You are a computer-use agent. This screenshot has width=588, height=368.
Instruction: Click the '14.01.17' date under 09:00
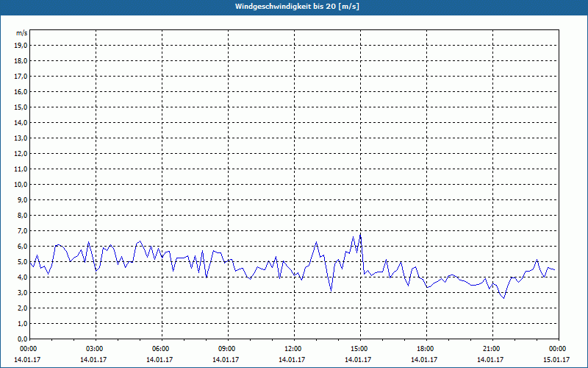[226, 360]
